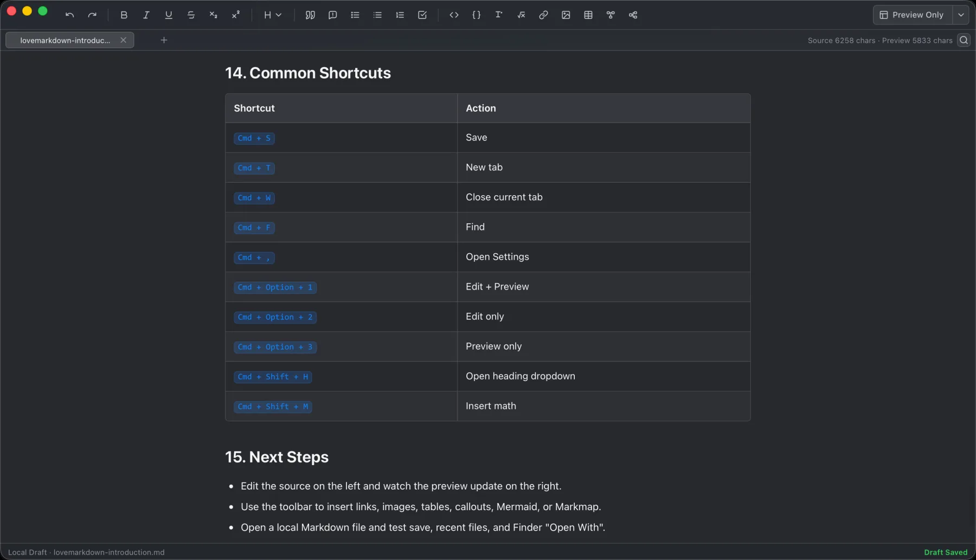Click the text cursor toolbar icon
The image size is (976, 560).
coord(499,15)
